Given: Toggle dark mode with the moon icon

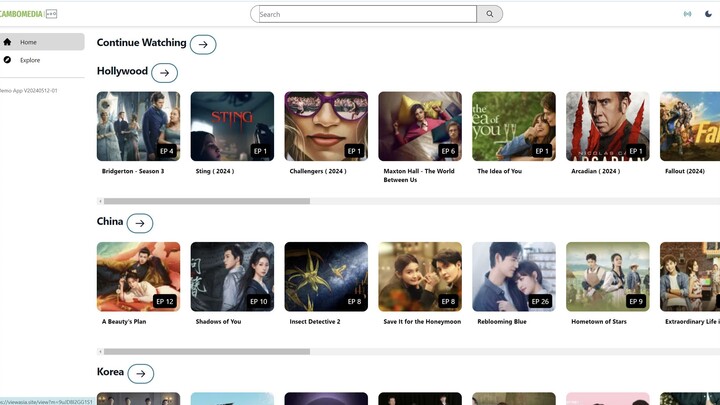Looking at the screenshot, I should 709,14.
